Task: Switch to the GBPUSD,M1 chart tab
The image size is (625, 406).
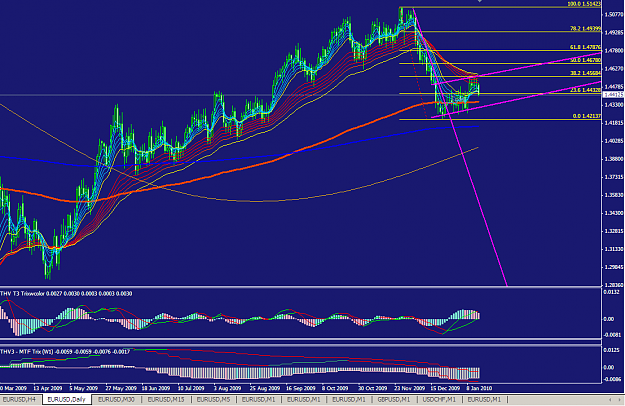Action: [394, 399]
